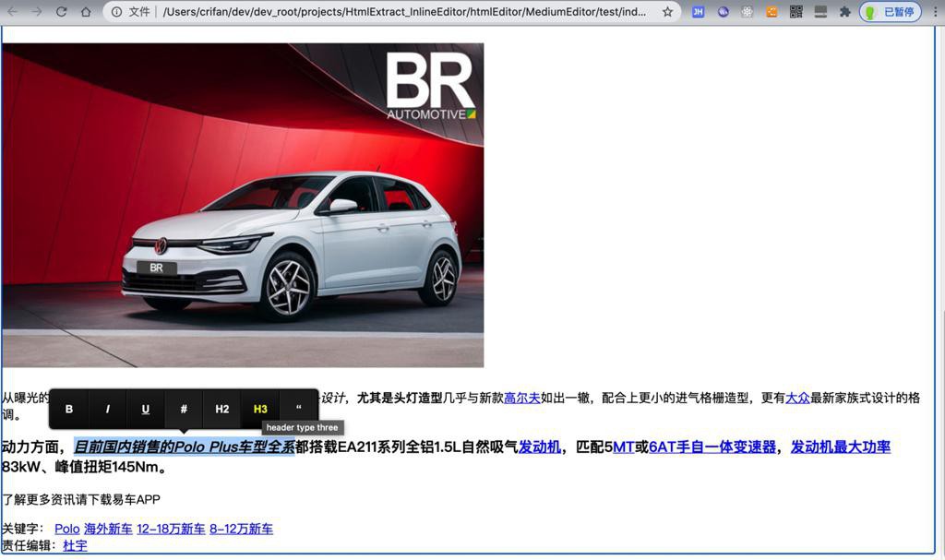Screen dimensions: 945x560
Task: Toggle the highlighted H3 header button
Action: tap(260, 410)
